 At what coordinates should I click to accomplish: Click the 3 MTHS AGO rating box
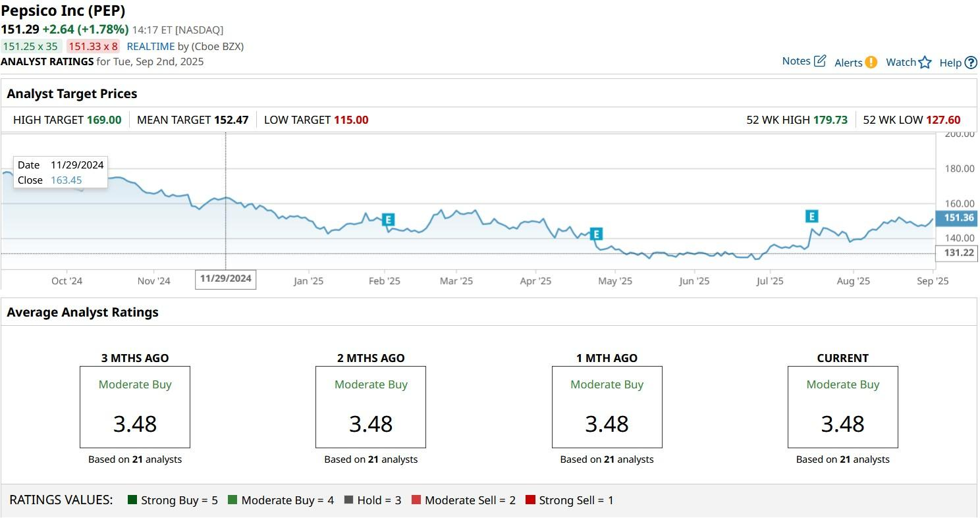[x=135, y=407]
